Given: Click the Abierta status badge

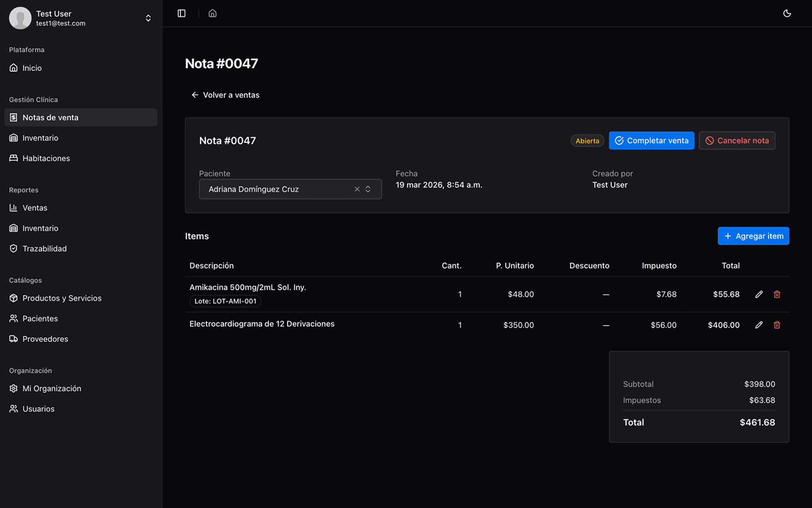Looking at the screenshot, I should (x=587, y=141).
